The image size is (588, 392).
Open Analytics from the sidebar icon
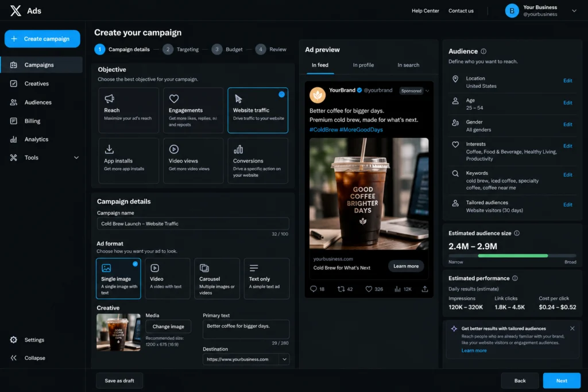tap(14, 139)
